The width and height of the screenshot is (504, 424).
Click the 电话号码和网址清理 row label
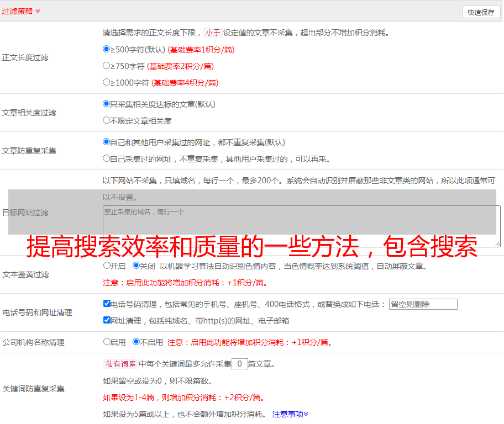click(x=37, y=312)
